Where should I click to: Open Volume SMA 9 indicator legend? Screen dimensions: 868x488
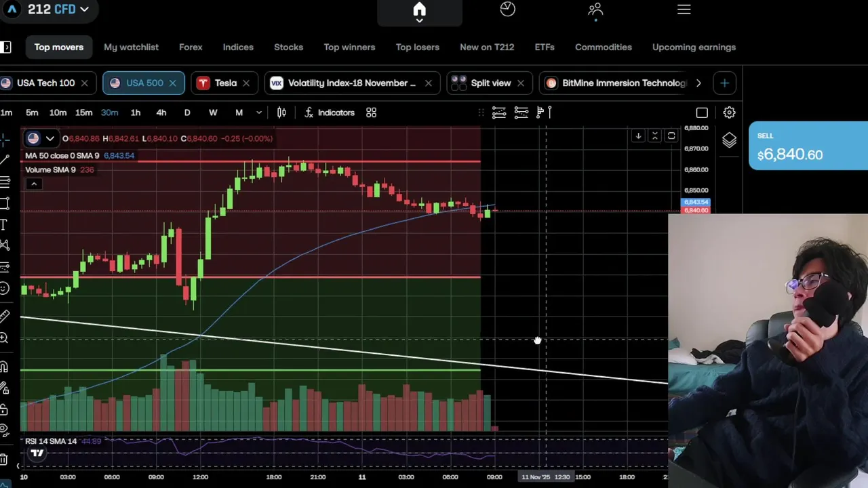(60, 169)
